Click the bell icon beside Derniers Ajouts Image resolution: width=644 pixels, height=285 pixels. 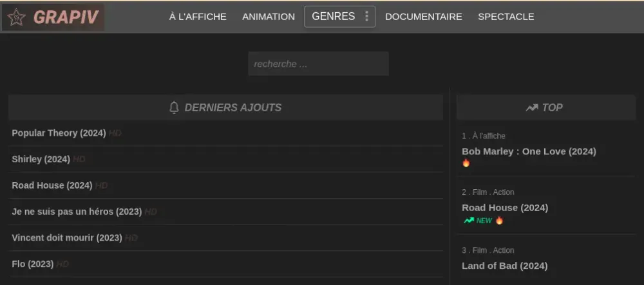tap(174, 108)
